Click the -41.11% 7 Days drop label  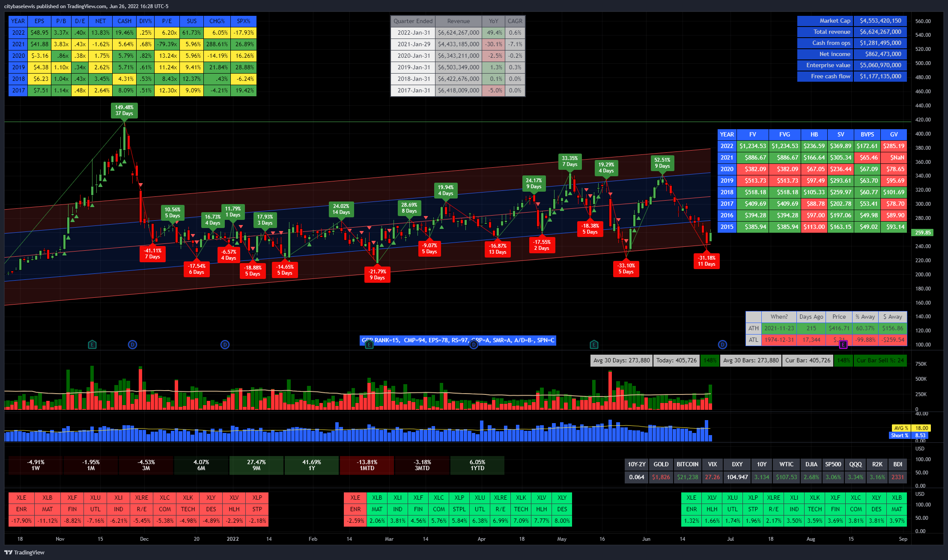[152, 254]
